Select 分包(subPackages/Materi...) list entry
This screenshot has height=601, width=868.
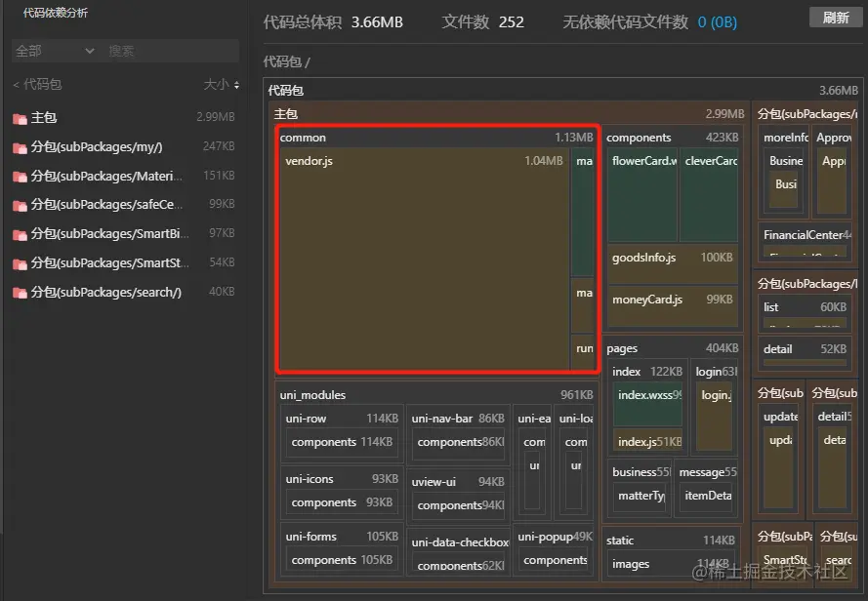point(124,176)
